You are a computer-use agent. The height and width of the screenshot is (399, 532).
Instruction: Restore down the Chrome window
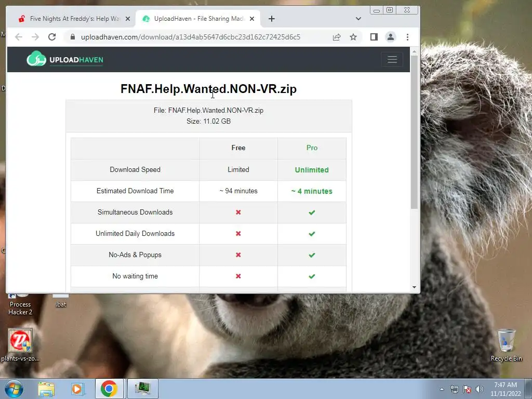(x=390, y=10)
